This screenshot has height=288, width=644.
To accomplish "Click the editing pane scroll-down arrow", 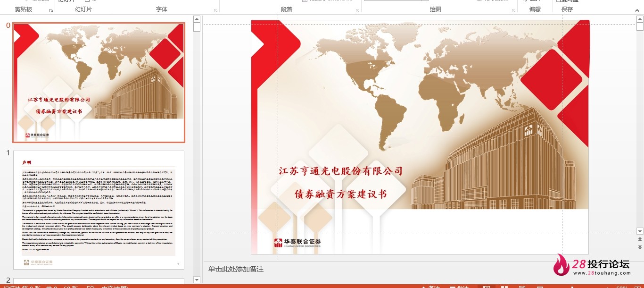I will (640, 231).
